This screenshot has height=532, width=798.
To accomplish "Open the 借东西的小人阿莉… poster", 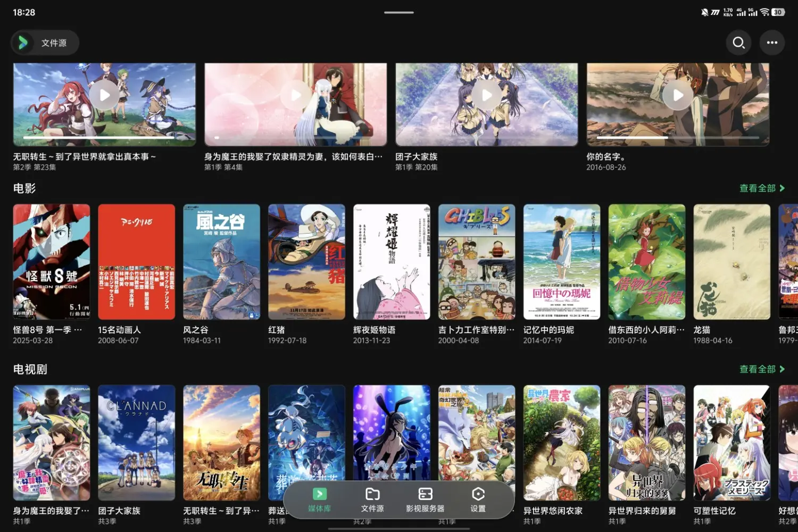I will (647, 262).
